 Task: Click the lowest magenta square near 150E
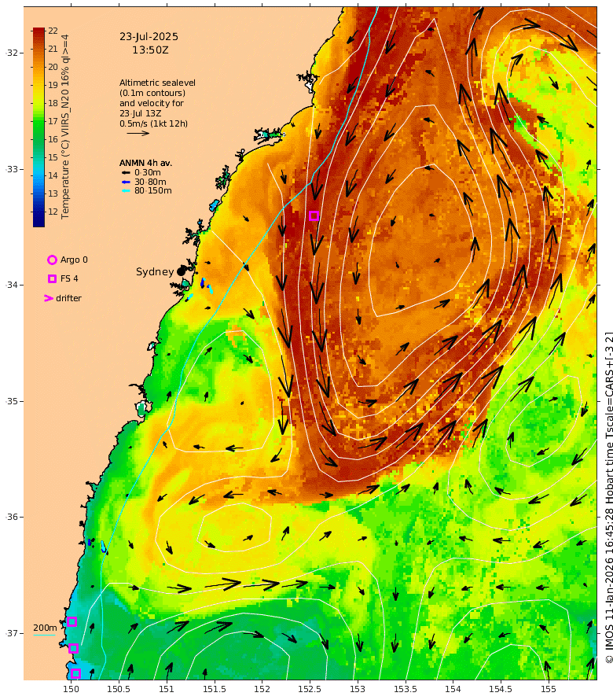pos(76,673)
